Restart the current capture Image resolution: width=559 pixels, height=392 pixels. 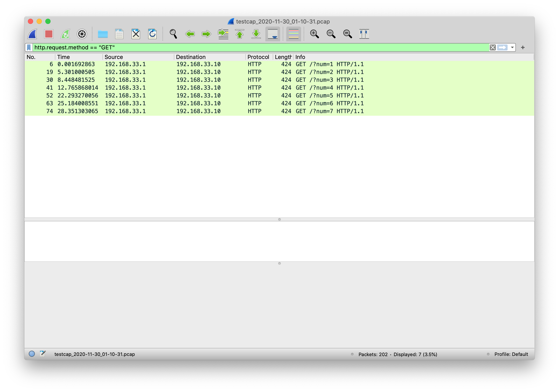pyautogui.click(x=65, y=34)
